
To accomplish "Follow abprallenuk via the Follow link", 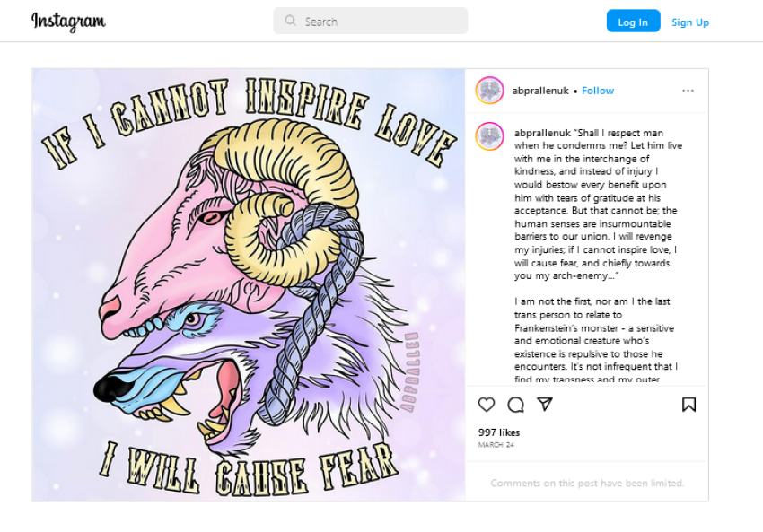I will pos(598,90).
